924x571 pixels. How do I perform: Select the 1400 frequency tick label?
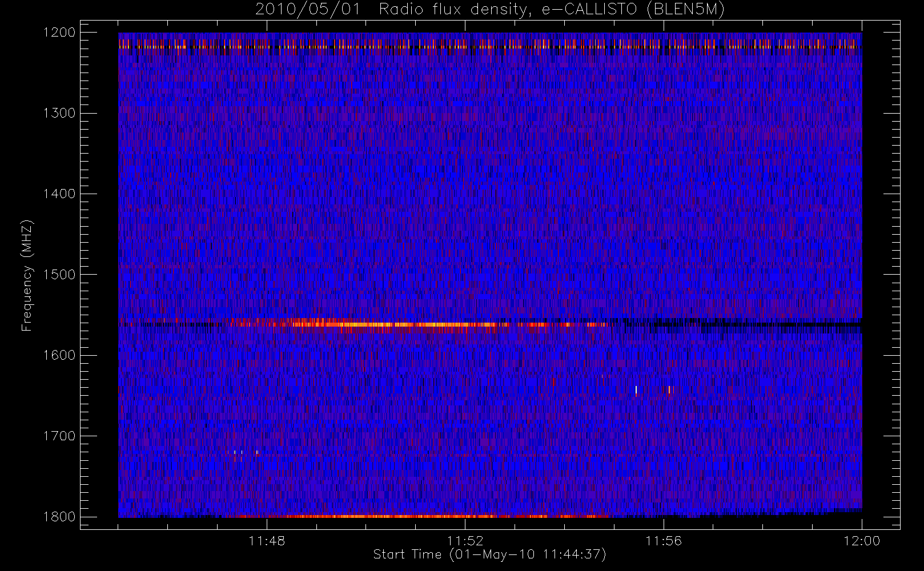click(59, 194)
